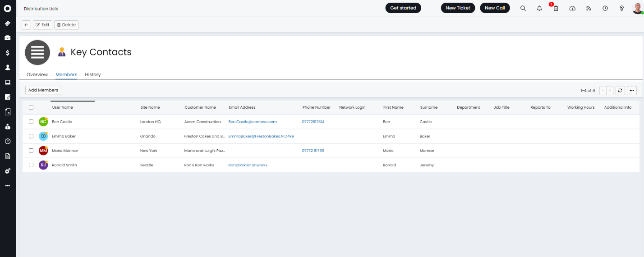Click Ron@RonsIr.onworks email link
644x257 pixels.
point(248,165)
